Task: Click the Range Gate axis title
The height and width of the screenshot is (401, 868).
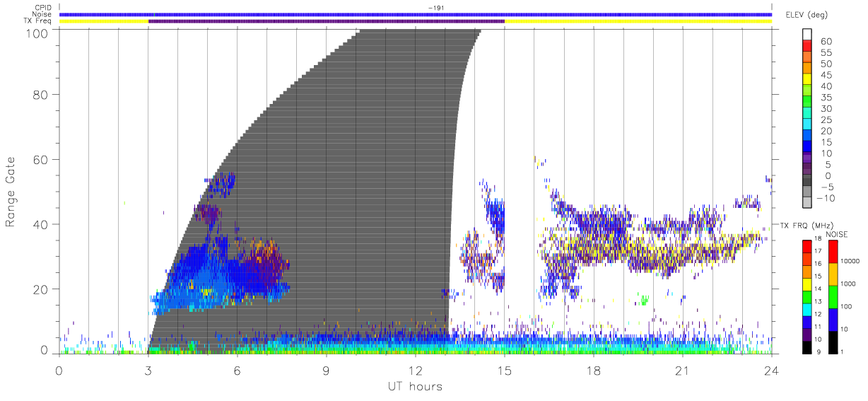Action: 11,192
